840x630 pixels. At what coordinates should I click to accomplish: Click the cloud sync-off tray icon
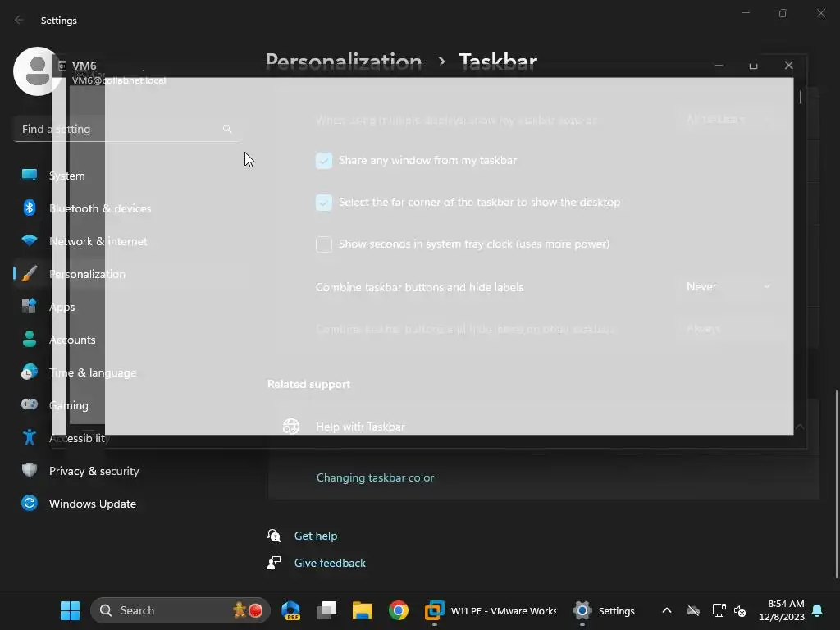coord(693,610)
